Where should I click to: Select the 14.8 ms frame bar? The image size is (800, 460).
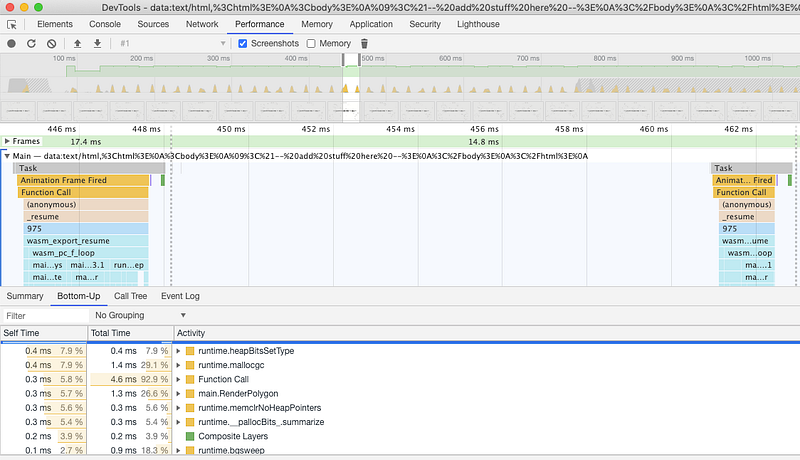point(483,142)
